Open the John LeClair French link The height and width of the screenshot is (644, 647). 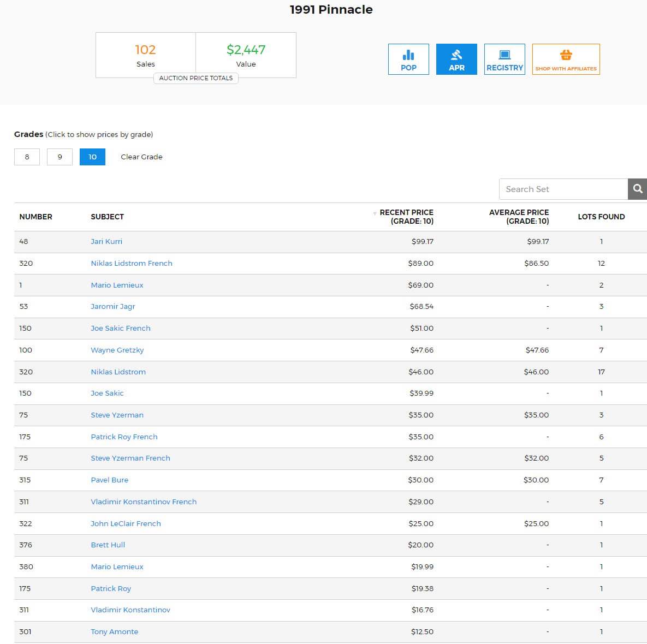126,523
